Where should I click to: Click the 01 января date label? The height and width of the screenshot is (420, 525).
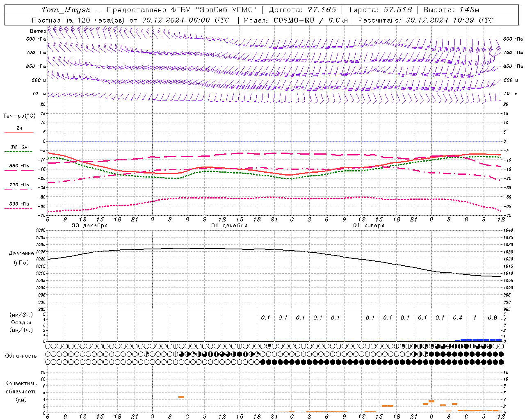pos(369,226)
